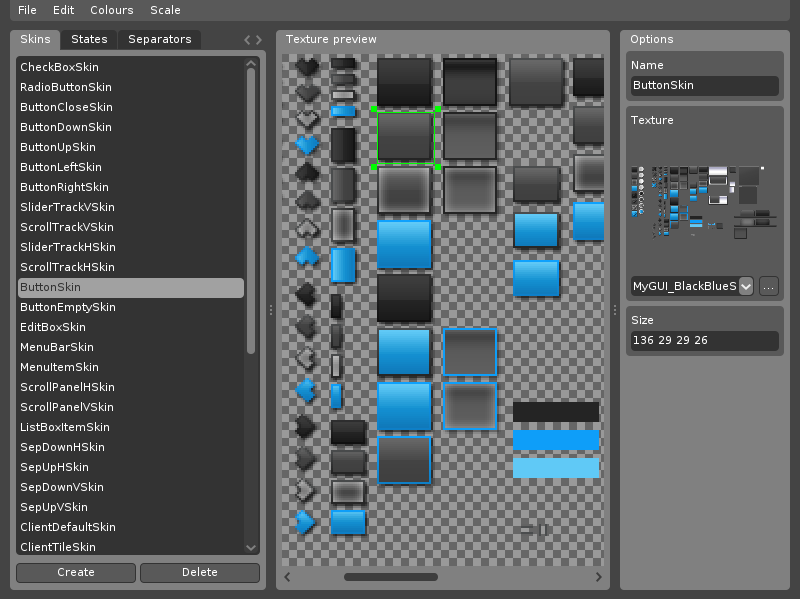Click the Create button
The width and height of the screenshot is (800, 599).
click(75, 572)
